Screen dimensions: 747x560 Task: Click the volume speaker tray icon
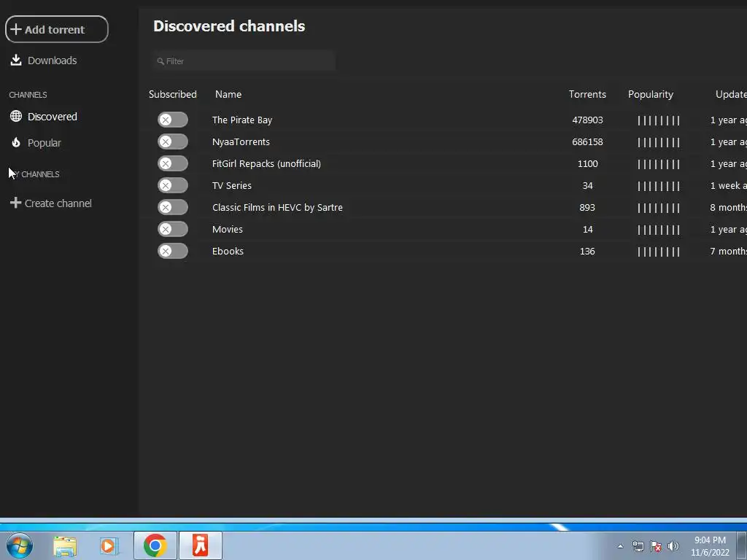click(x=673, y=546)
